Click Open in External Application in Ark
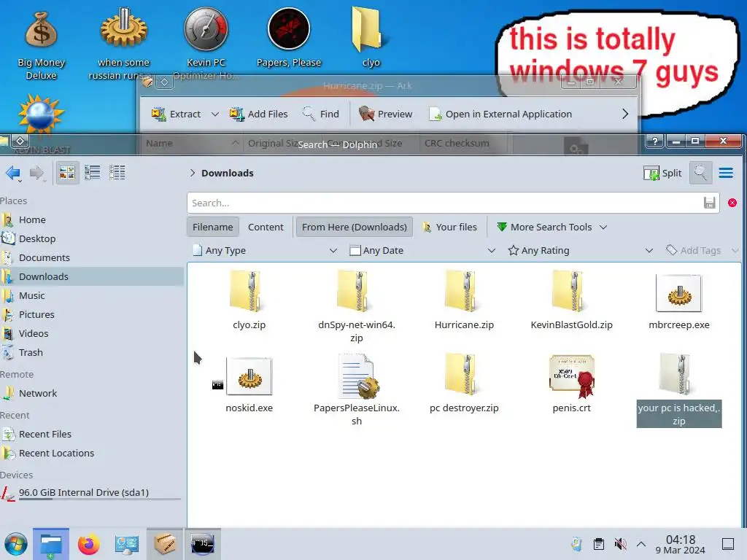The image size is (747, 560). tap(500, 114)
